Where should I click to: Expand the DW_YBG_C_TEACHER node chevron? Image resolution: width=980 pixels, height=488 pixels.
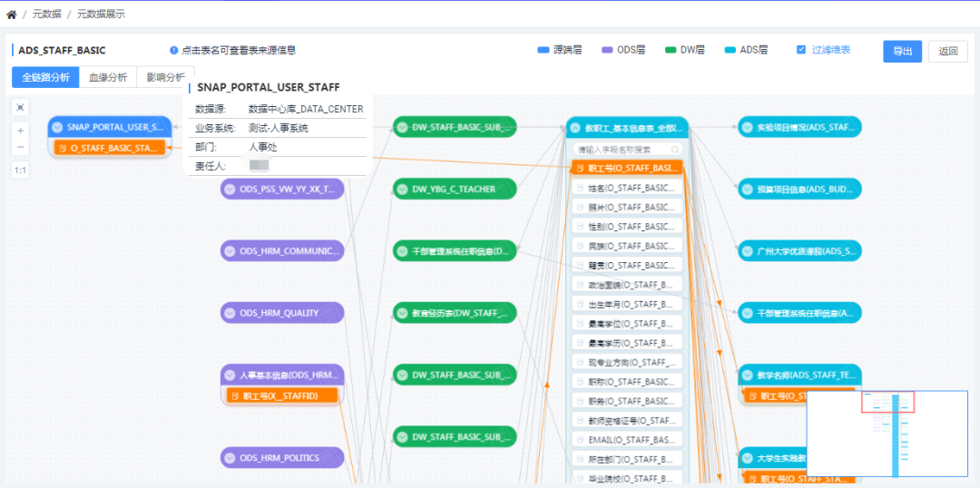click(403, 189)
